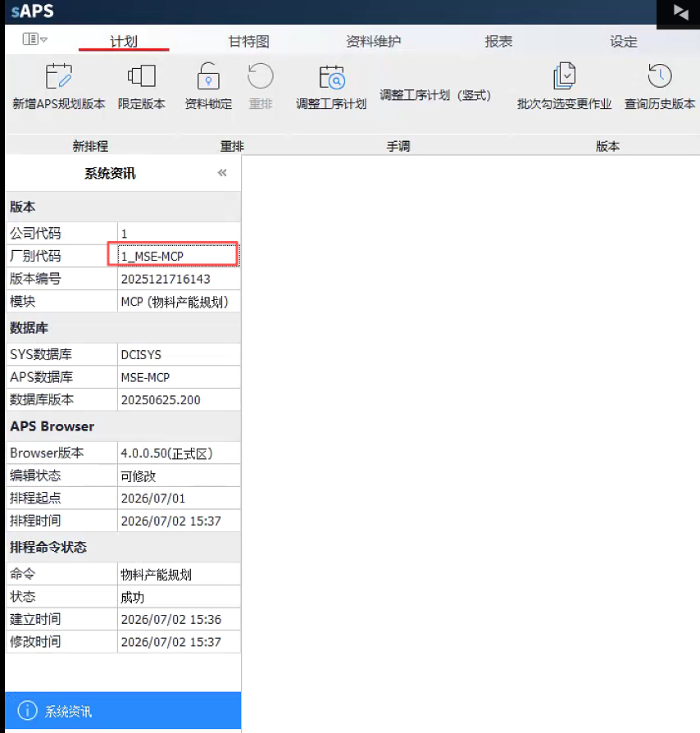Click version number 2025121716143
This screenshot has width=700, height=733.
179,279
